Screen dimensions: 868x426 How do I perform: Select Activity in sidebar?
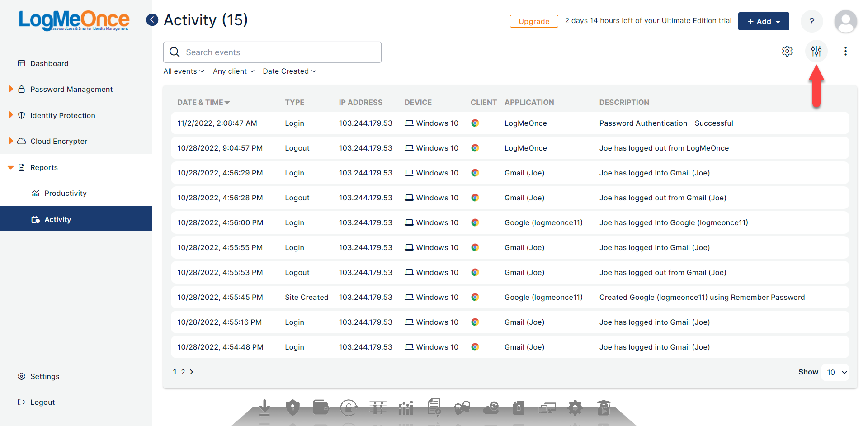tap(76, 219)
